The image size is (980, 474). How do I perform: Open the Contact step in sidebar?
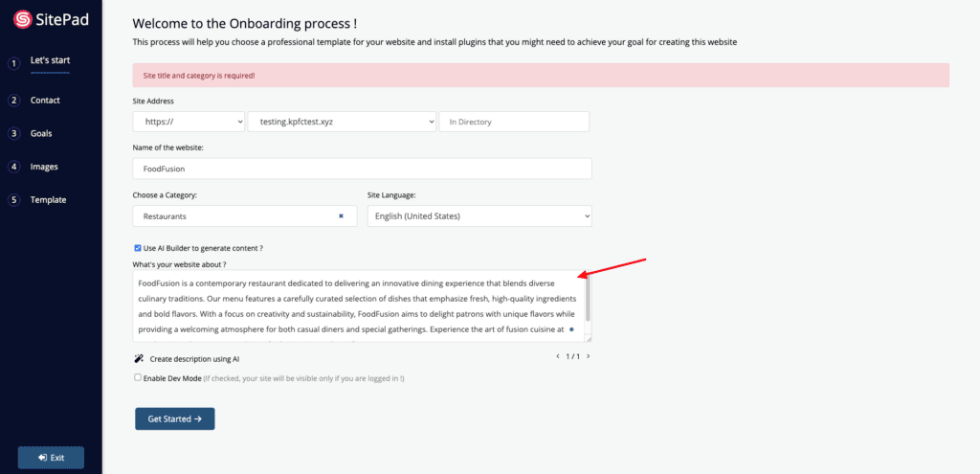pos(45,100)
